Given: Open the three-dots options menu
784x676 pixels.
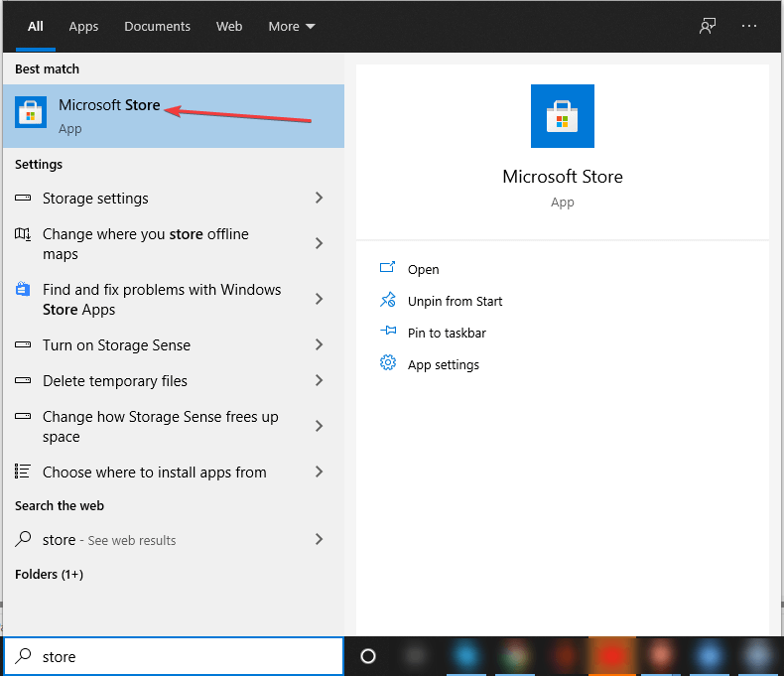Looking at the screenshot, I should click(749, 27).
